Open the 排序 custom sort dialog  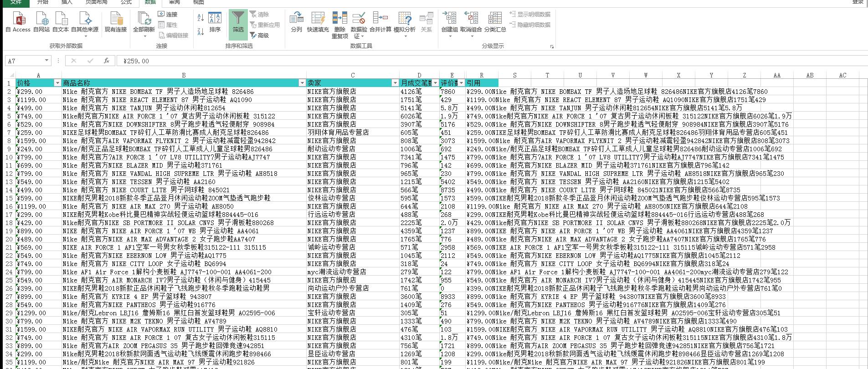click(215, 22)
